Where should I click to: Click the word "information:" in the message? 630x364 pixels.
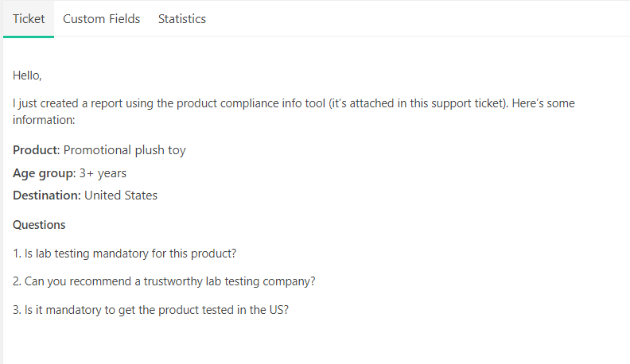click(x=44, y=120)
